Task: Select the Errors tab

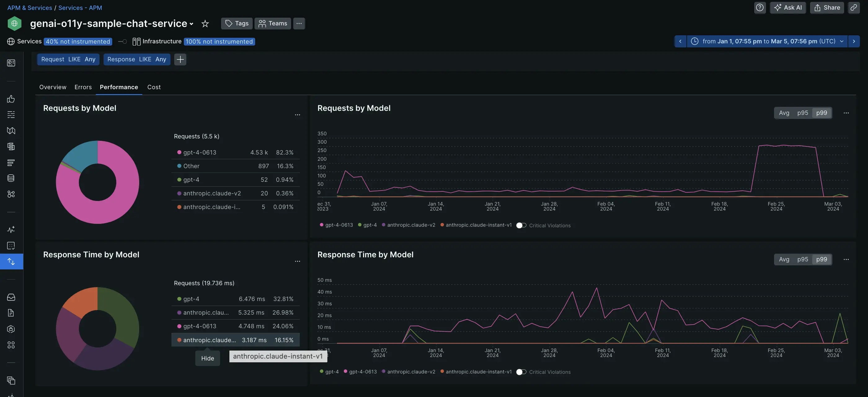Action: point(83,87)
